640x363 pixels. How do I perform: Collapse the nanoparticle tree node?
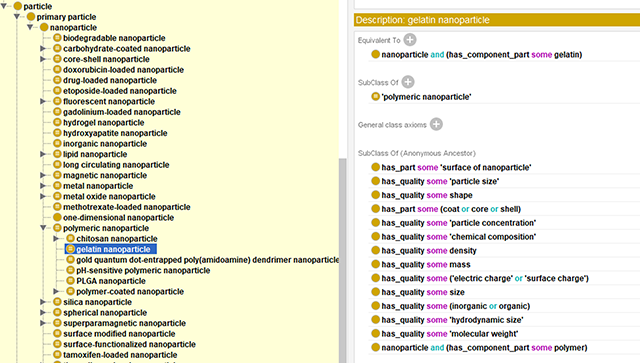(x=30, y=27)
